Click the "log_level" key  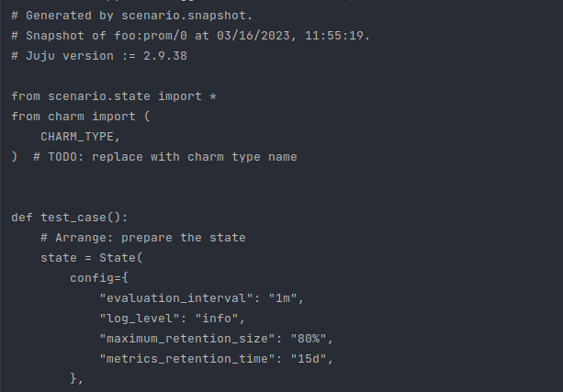(140, 319)
